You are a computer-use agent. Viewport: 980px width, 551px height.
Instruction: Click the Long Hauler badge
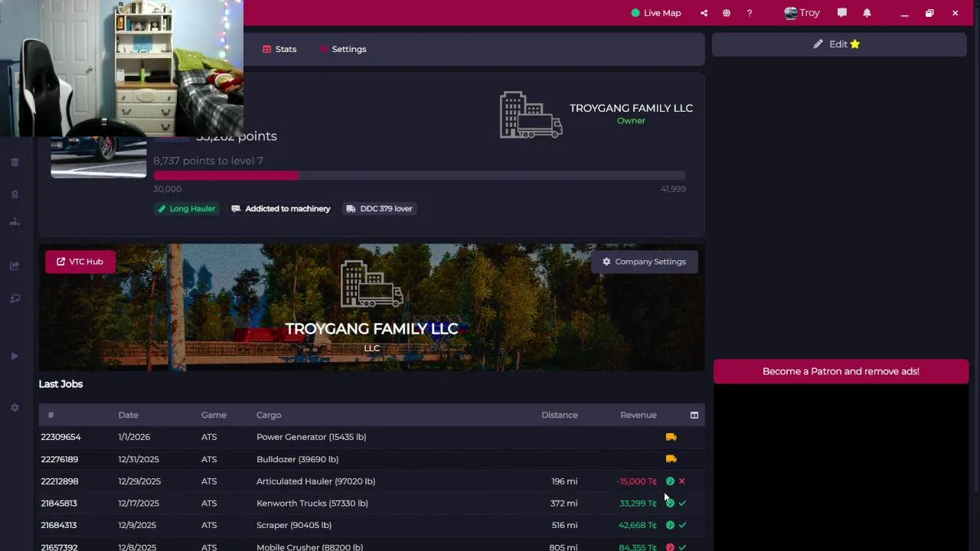tap(186, 209)
